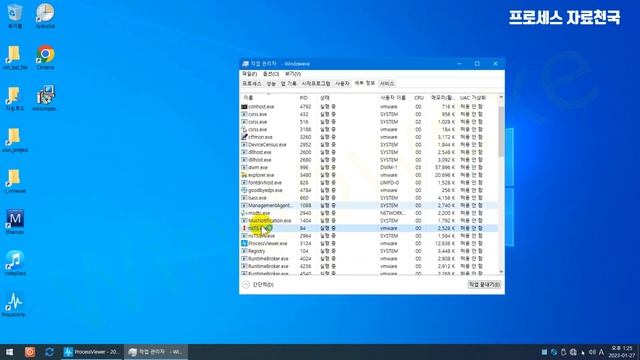
Task: Select the 세부 정보 tab
Action: (364, 83)
